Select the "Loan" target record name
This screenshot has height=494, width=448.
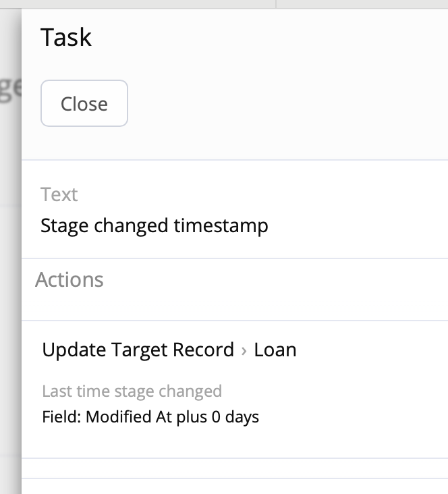point(275,350)
